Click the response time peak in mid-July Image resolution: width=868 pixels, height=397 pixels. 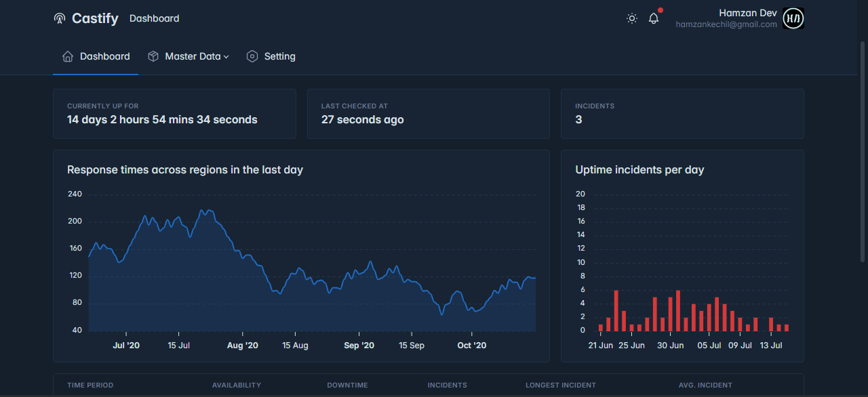203,211
